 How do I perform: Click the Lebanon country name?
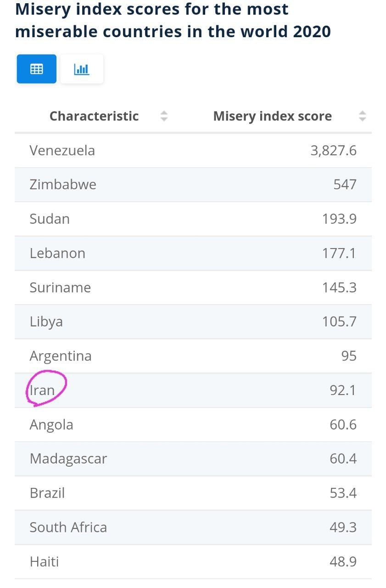point(57,253)
